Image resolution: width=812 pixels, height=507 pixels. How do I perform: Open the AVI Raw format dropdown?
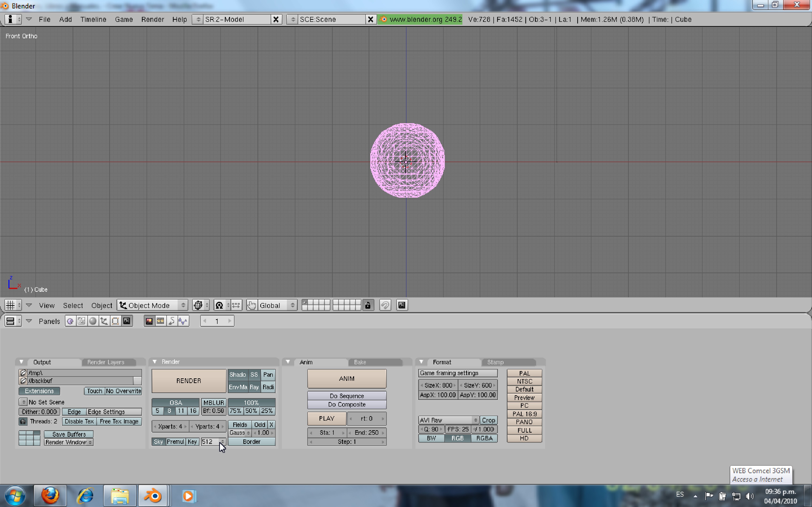[x=448, y=420]
